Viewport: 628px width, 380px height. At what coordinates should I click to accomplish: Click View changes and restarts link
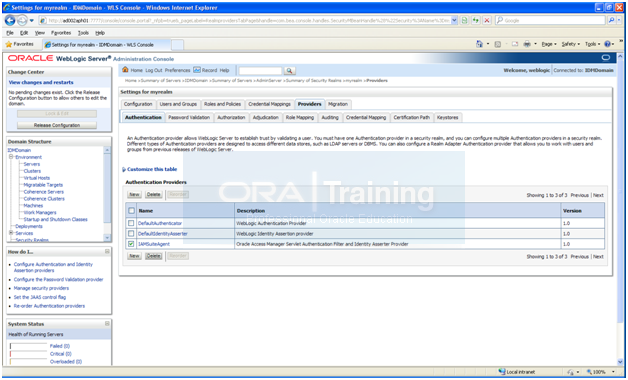point(41,82)
